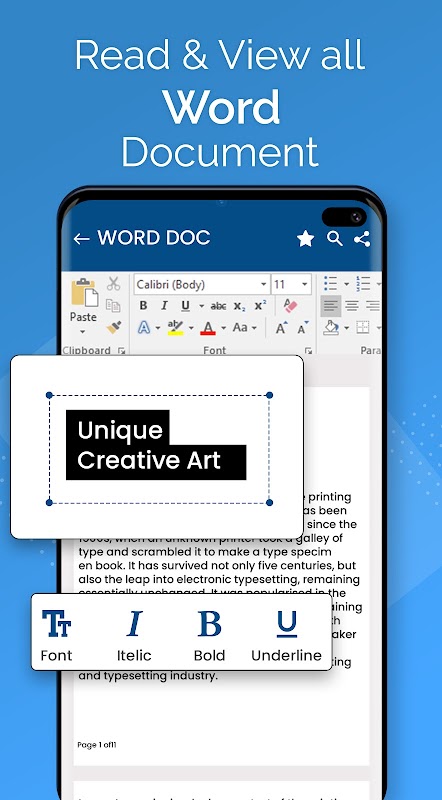Toggle Underline in the ribbon

click(x=185, y=306)
